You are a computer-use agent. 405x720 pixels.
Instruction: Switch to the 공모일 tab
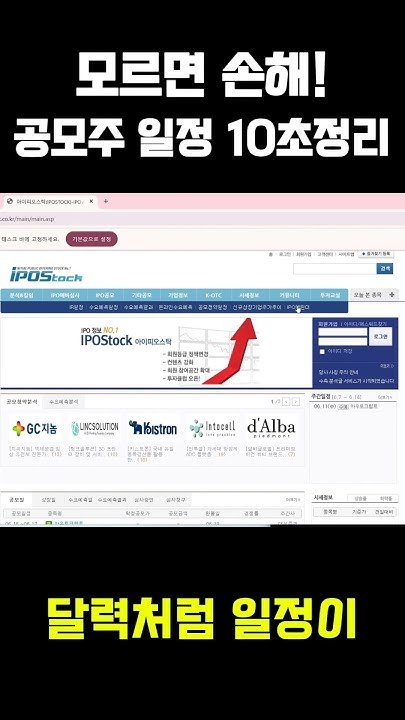(19, 499)
